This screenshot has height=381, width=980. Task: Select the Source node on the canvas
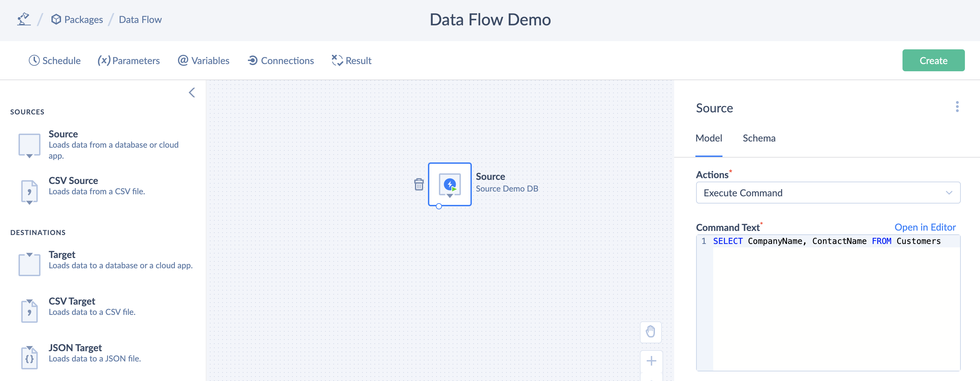[450, 184]
